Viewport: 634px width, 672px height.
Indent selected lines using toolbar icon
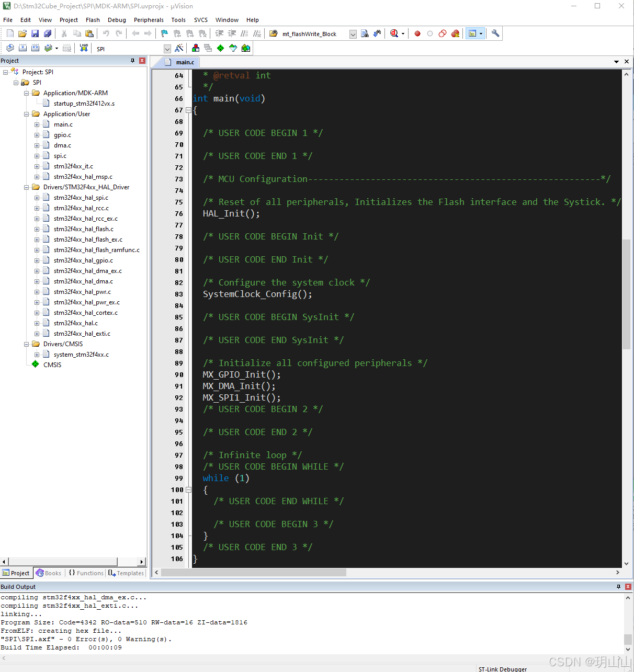pos(219,33)
